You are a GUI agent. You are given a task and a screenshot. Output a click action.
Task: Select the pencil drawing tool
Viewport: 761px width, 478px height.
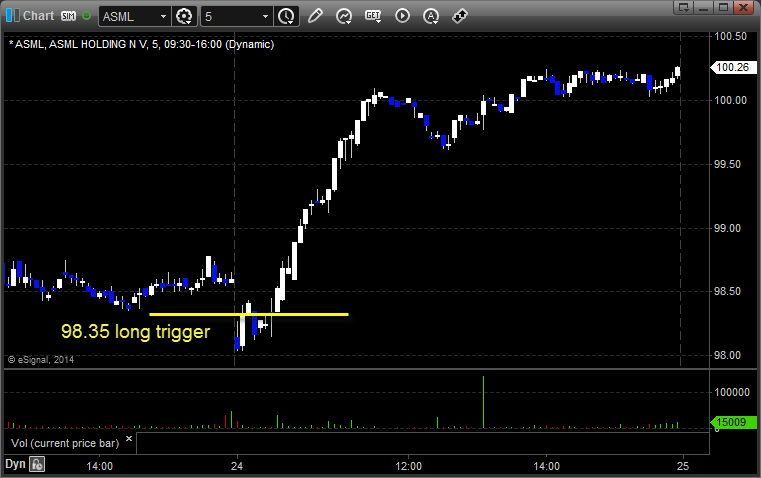pyautogui.click(x=315, y=16)
